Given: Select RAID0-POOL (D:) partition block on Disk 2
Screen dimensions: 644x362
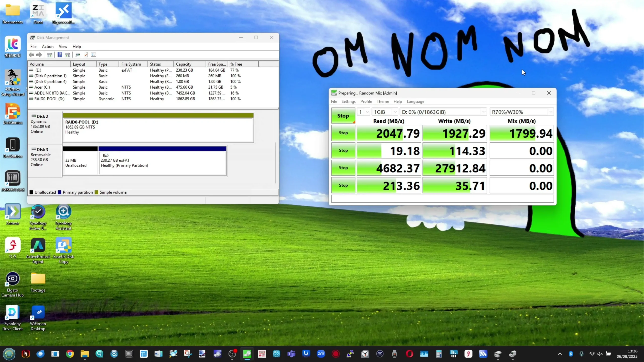Looking at the screenshot, I should tap(158, 128).
